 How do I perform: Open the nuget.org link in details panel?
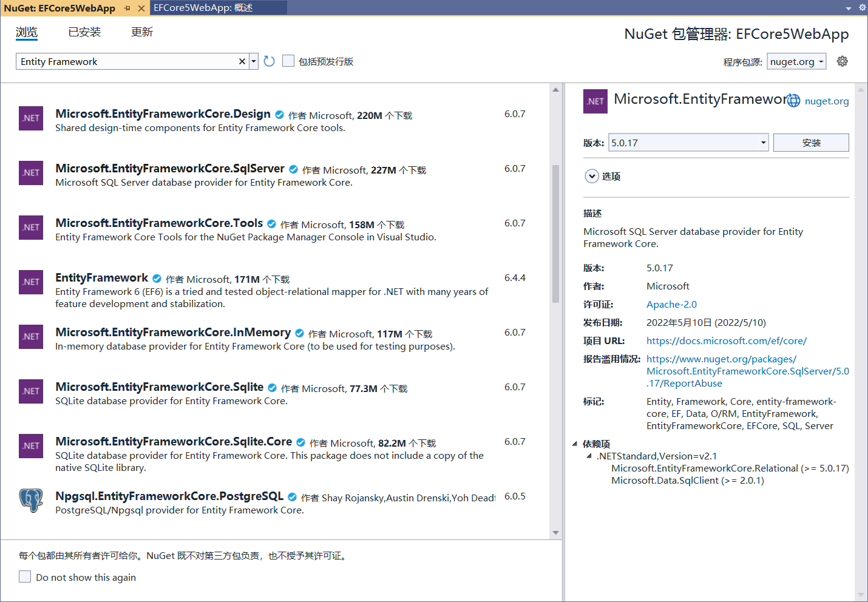tap(827, 101)
